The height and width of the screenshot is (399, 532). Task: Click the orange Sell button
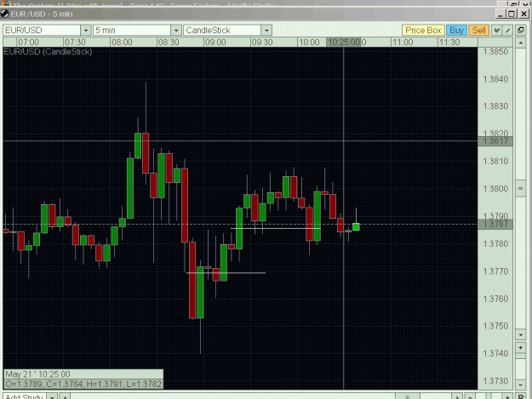point(478,30)
